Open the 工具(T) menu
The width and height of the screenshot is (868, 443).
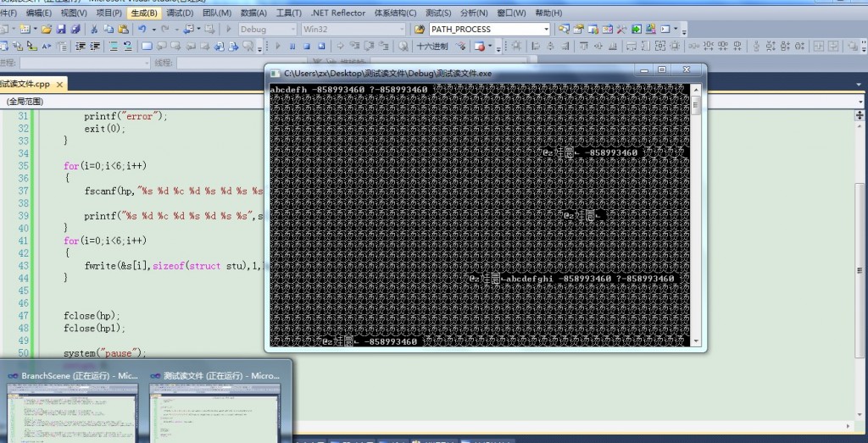pyautogui.click(x=288, y=12)
